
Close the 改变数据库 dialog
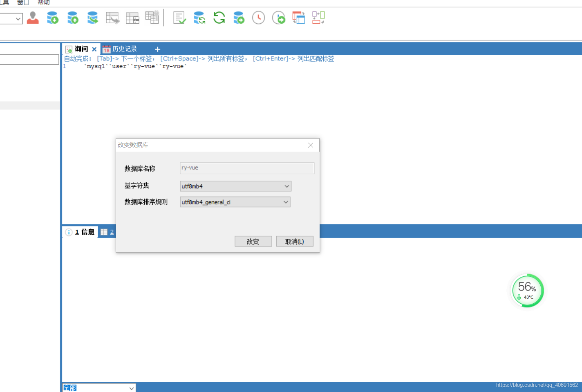[x=311, y=145]
